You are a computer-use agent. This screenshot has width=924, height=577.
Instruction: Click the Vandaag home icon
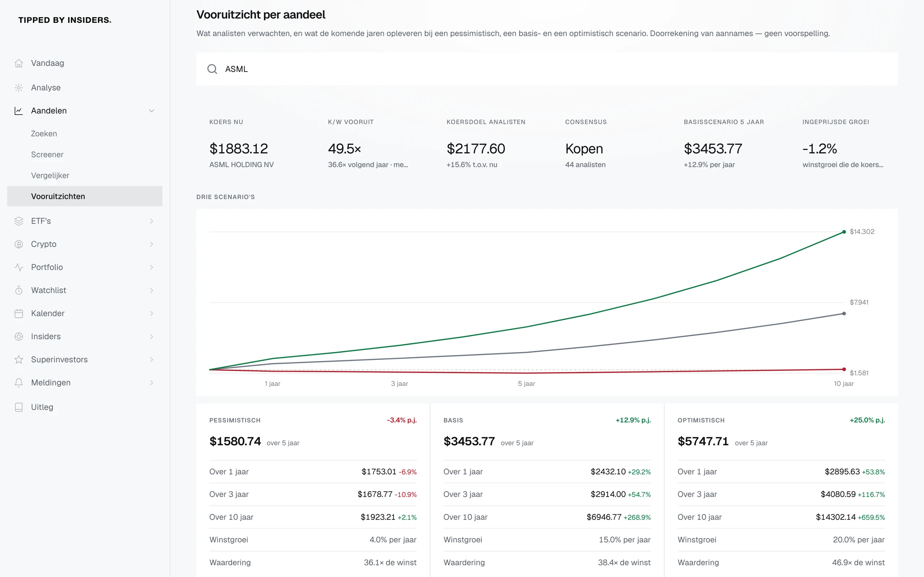click(x=19, y=63)
